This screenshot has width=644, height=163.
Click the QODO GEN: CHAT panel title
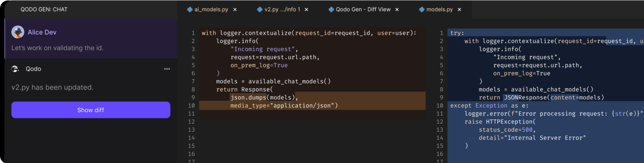44,9
